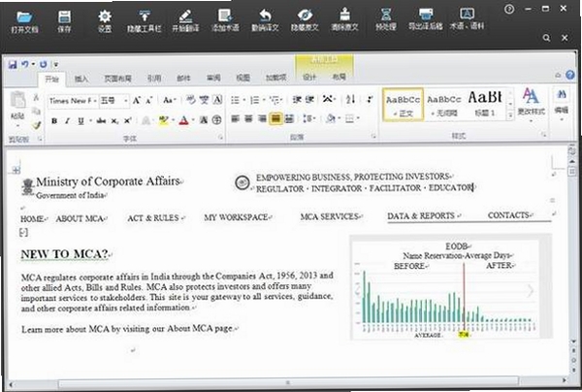Toggle Underline formatting
Image resolution: width=582 pixels, height=392 pixels.
pyautogui.click(x=81, y=120)
